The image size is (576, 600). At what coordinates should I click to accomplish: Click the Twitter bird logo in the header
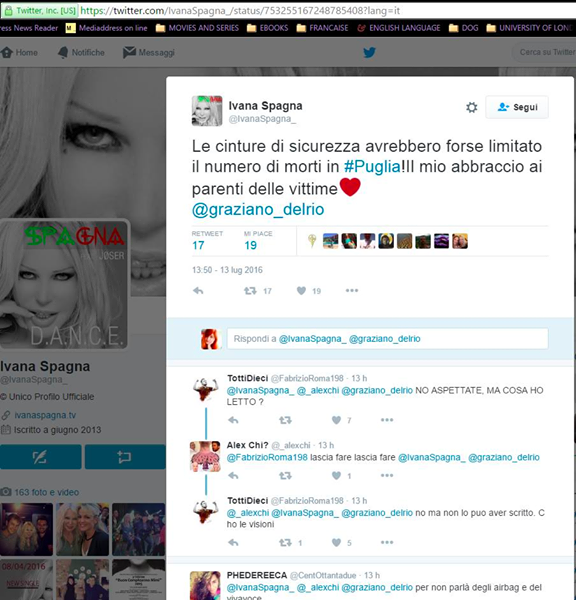click(x=369, y=52)
